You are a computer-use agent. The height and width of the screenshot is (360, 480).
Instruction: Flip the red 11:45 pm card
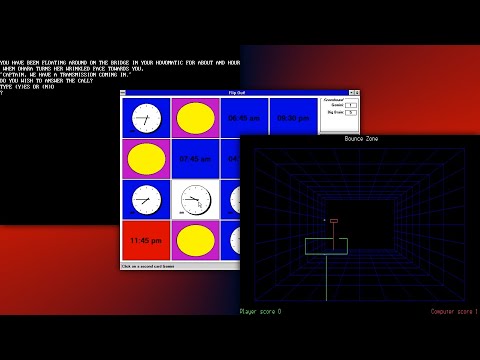pos(146,240)
